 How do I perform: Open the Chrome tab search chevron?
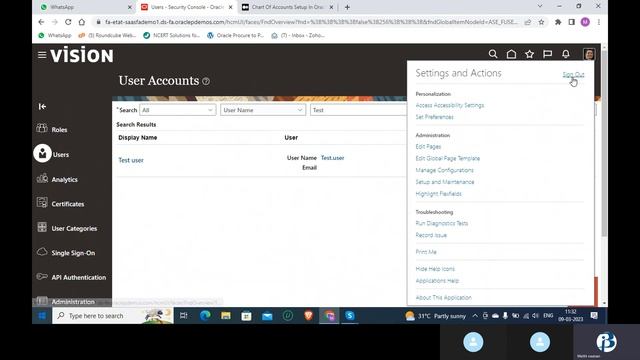540,7
